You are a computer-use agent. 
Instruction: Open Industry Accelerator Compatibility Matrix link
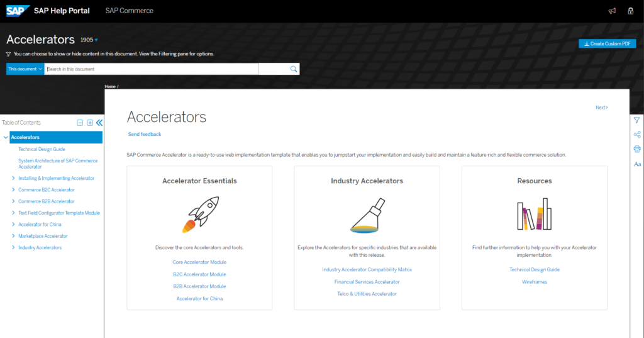[367, 270]
